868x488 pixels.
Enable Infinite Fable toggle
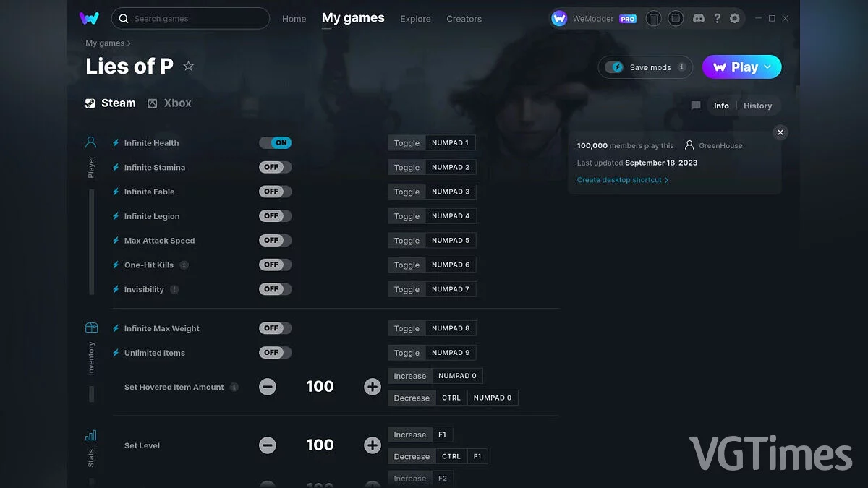(x=276, y=192)
